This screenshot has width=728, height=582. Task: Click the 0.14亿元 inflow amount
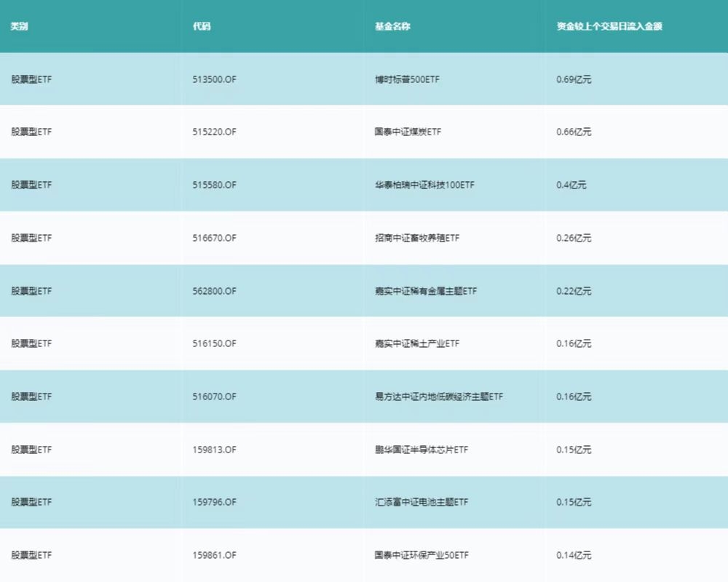coord(574,555)
